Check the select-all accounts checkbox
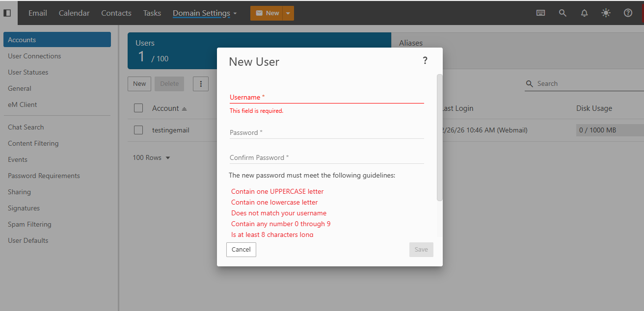The image size is (644, 311). point(138,108)
